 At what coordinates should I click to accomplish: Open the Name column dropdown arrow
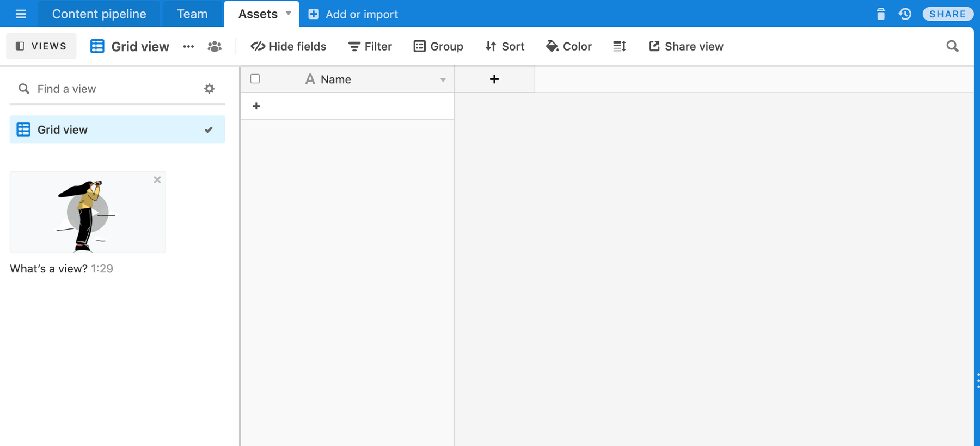(x=443, y=80)
